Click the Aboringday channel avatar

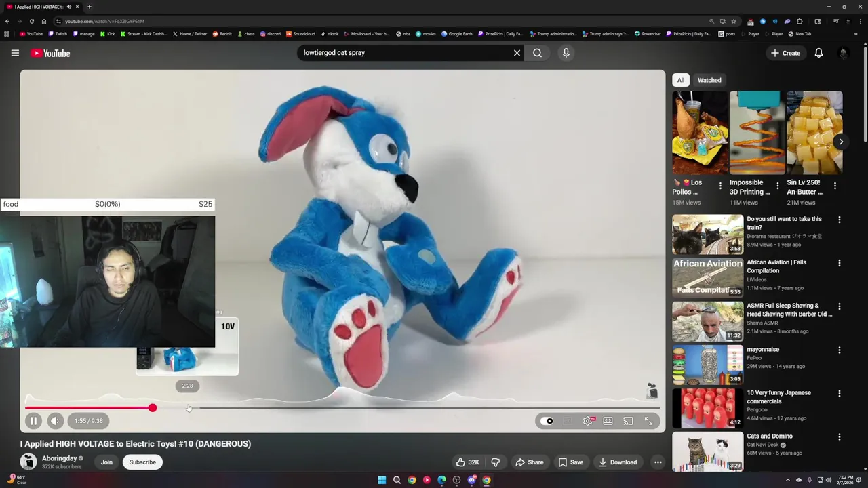click(x=28, y=462)
